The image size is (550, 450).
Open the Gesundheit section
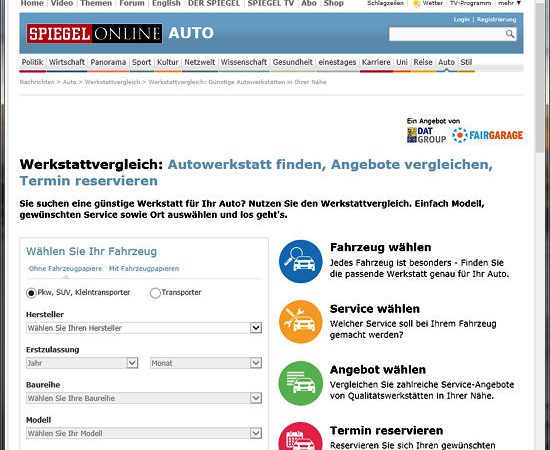(x=293, y=62)
